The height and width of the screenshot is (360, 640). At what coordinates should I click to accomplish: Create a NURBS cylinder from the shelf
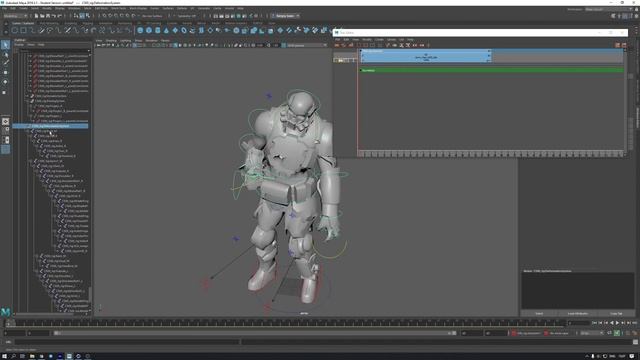coord(158,31)
